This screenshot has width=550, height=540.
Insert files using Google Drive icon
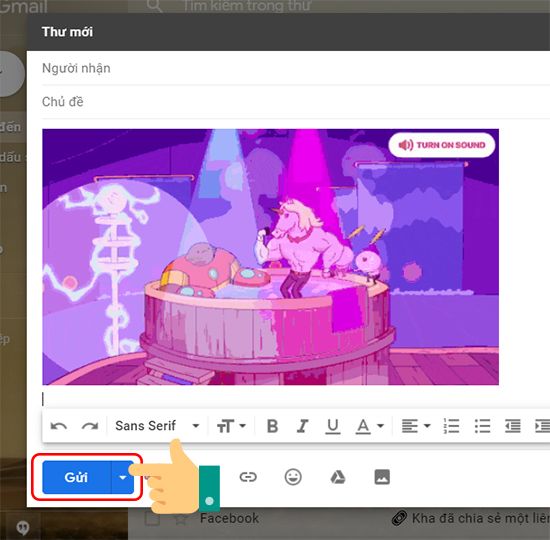[338, 477]
